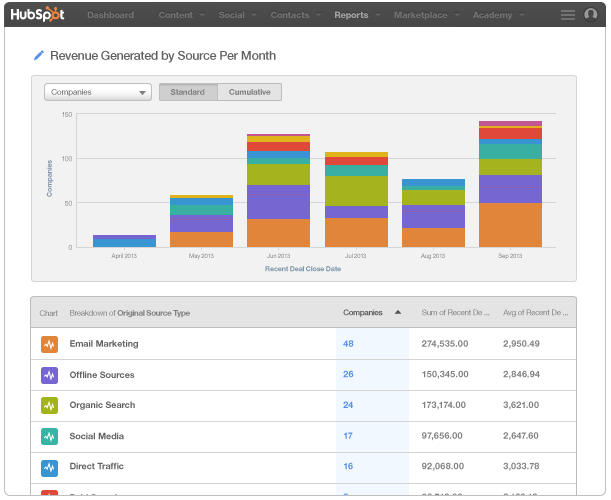611x500 pixels.
Task: Sort by the Companies column header
Action: click(x=363, y=313)
